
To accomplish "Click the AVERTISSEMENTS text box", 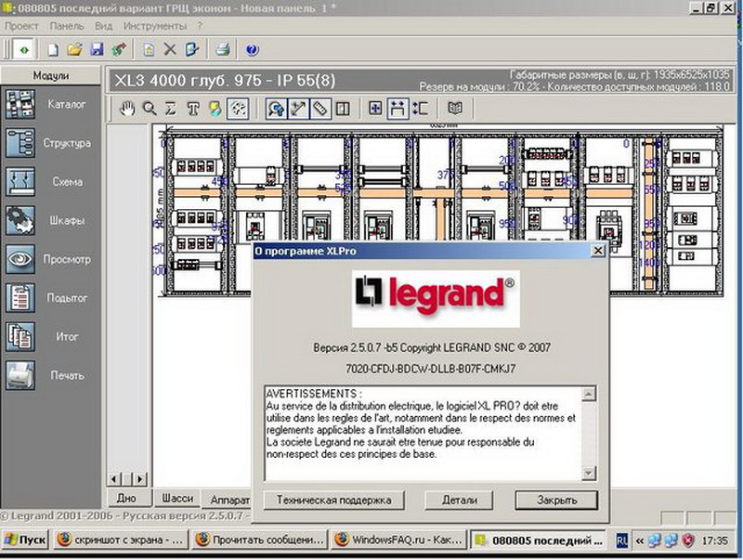I will [x=423, y=434].
